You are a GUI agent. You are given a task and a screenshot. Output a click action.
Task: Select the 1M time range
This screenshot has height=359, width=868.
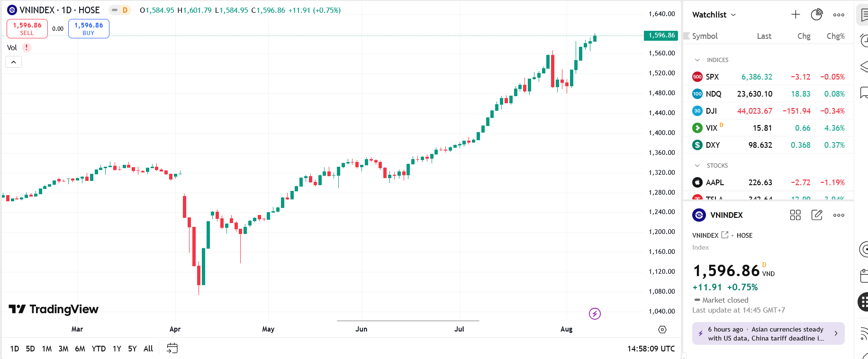[46, 349]
